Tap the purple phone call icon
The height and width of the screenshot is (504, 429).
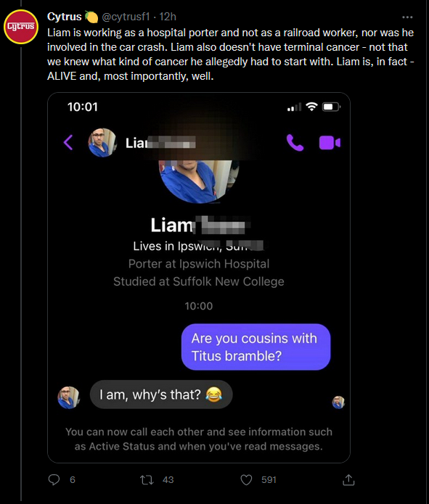295,142
